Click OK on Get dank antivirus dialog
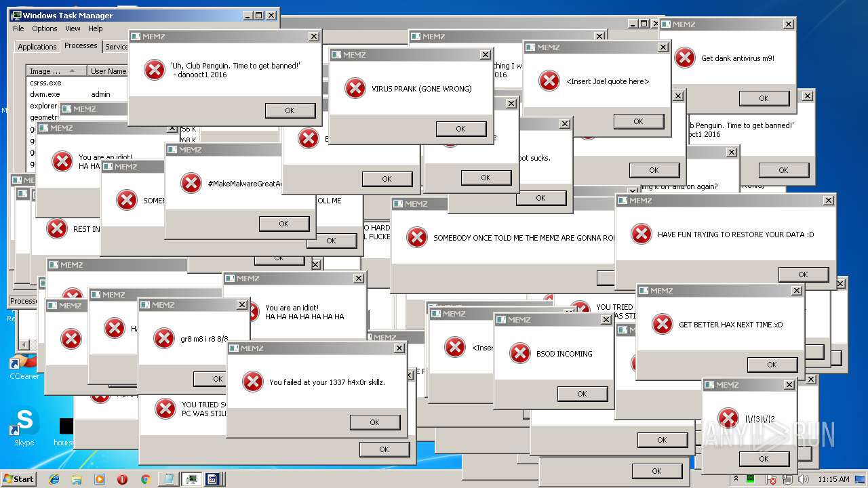This screenshot has width=868, height=488. click(x=764, y=98)
